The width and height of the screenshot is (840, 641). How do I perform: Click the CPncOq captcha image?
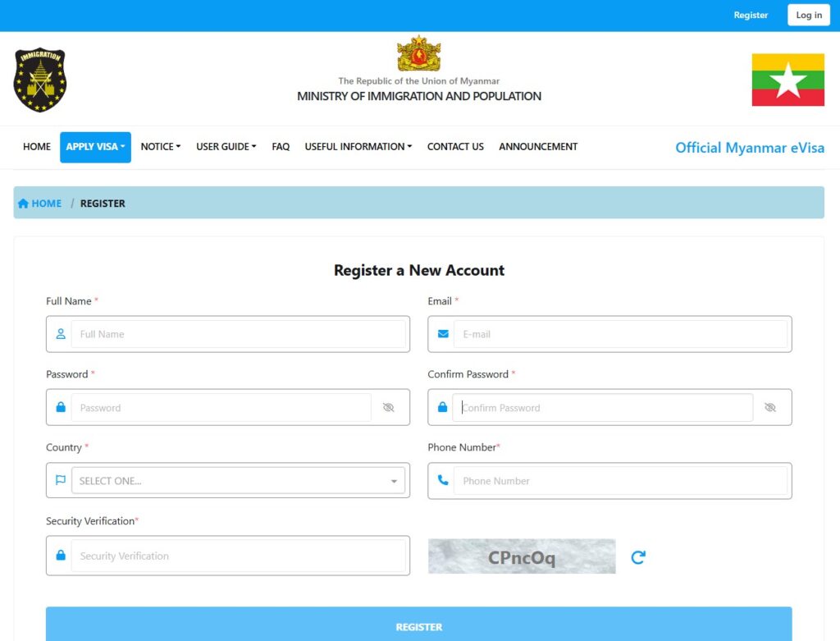click(x=522, y=556)
